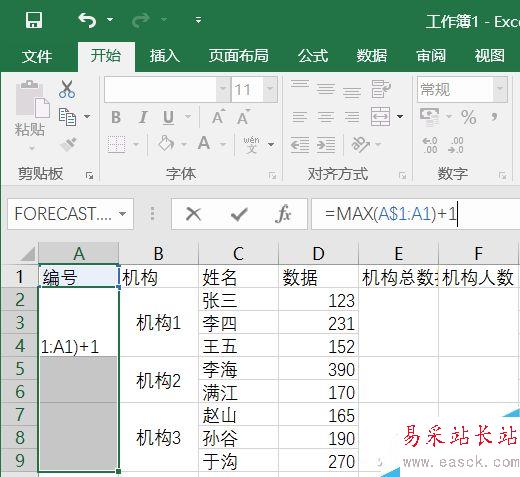The width and height of the screenshot is (520, 477).
Task: Click the Cut scissors icon
Action: [x=67, y=89]
